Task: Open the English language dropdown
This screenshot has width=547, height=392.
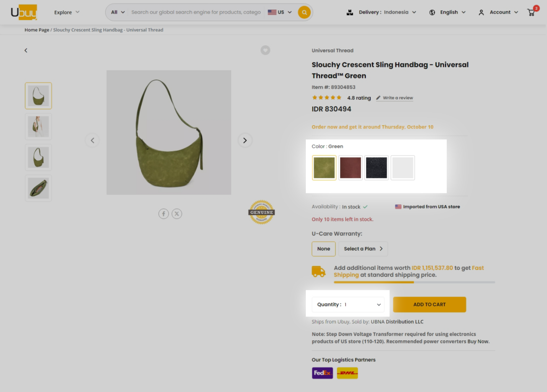Action: click(x=449, y=12)
